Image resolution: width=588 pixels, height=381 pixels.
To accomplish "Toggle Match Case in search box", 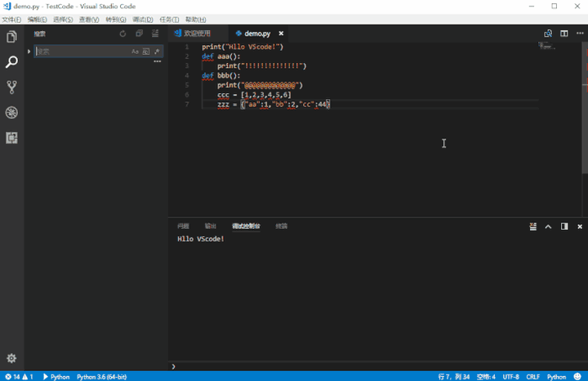I will [135, 52].
